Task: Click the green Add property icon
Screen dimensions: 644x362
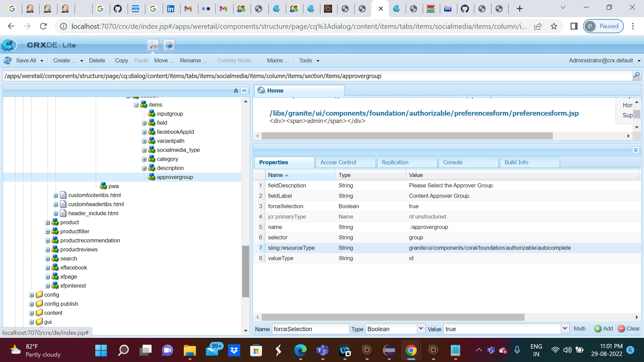Action: [x=598, y=329]
